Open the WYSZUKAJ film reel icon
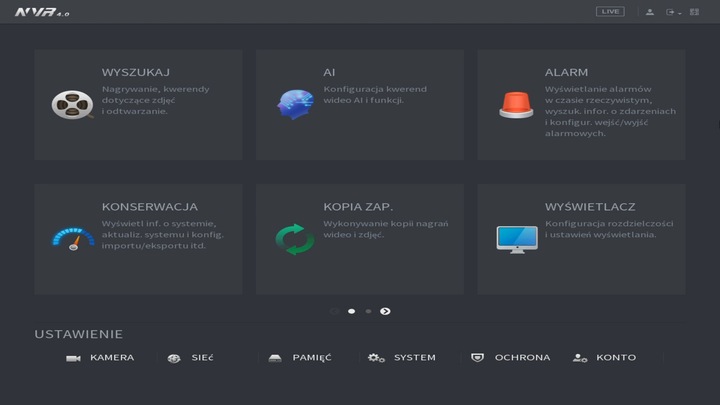Viewport: 720px width, 405px height. (72, 104)
